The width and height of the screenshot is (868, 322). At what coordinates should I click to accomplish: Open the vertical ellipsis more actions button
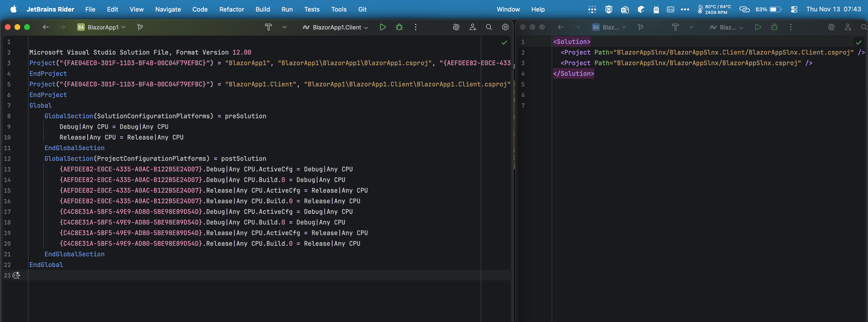click(x=415, y=27)
